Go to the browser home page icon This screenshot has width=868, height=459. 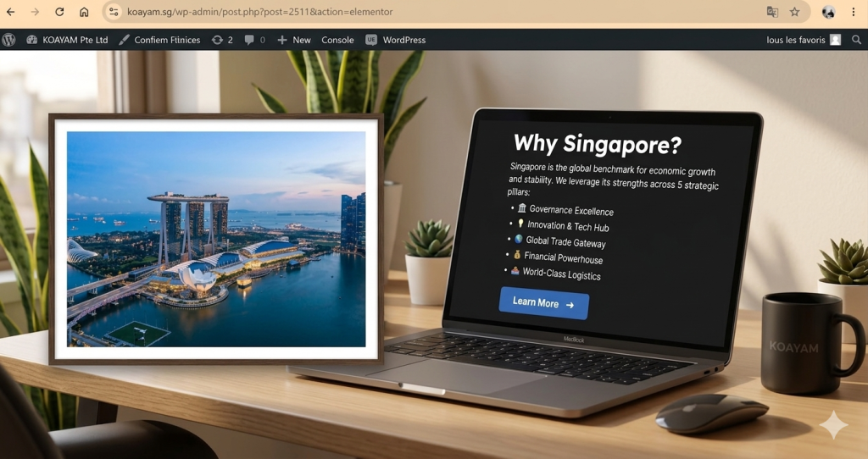point(84,12)
